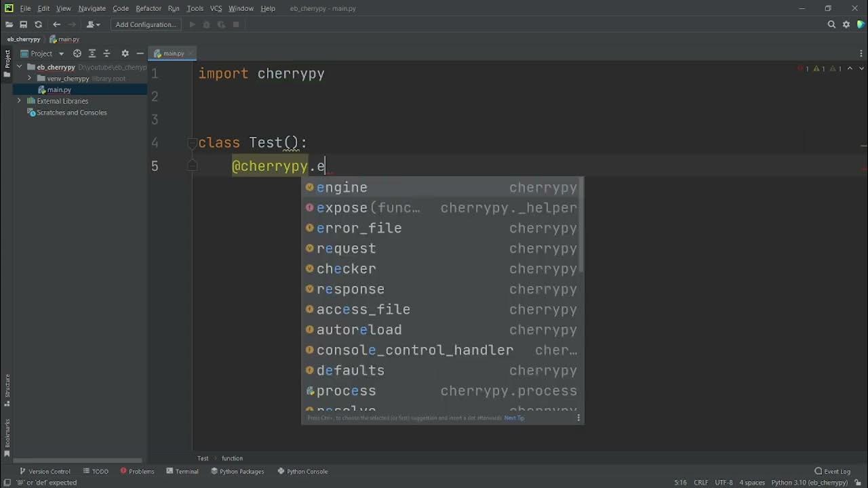This screenshot has width=868, height=488.
Task: Select expose suggestion in completion list
Action: coord(442,207)
